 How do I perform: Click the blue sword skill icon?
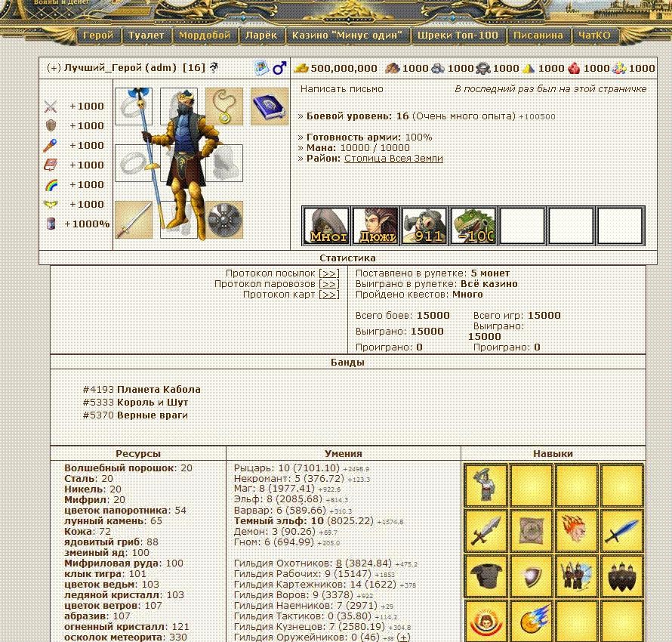[x=621, y=530]
